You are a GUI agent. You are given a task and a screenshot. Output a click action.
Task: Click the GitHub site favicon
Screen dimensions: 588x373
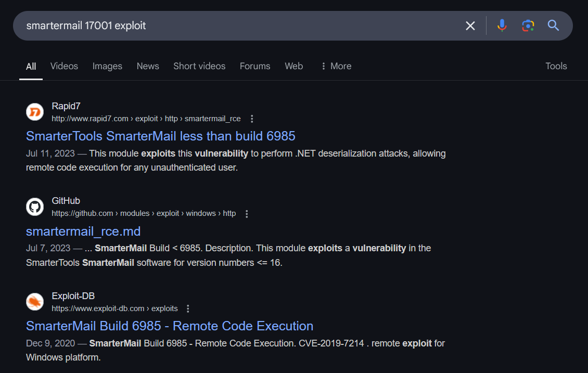(35, 207)
